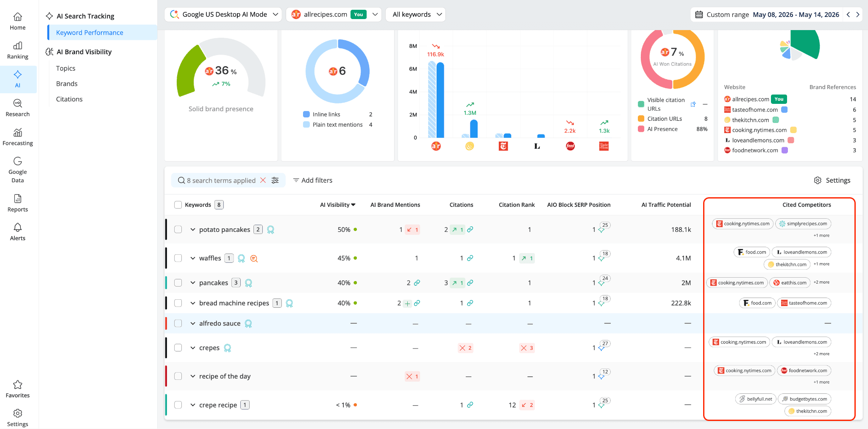
Task: Click the brand mentions link icon in the pancakes row
Action: 417,283
